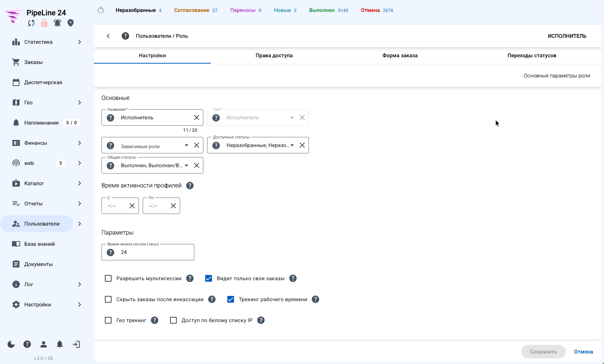Screen dimensions: 604x364
Task: Open the user profile icon at bottom
Action: click(x=43, y=344)
